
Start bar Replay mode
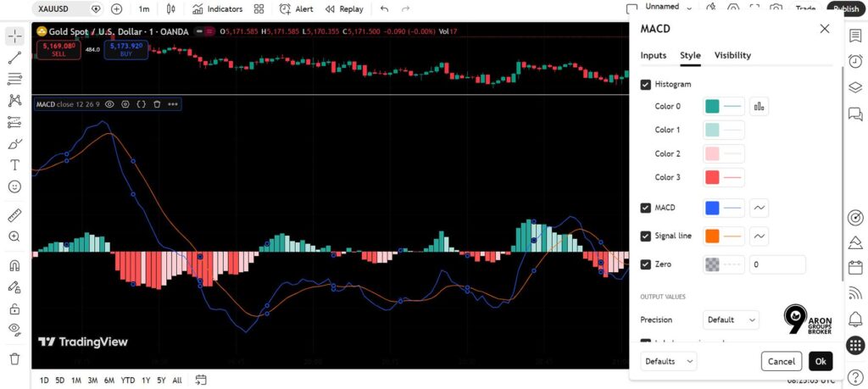(344, 8)
